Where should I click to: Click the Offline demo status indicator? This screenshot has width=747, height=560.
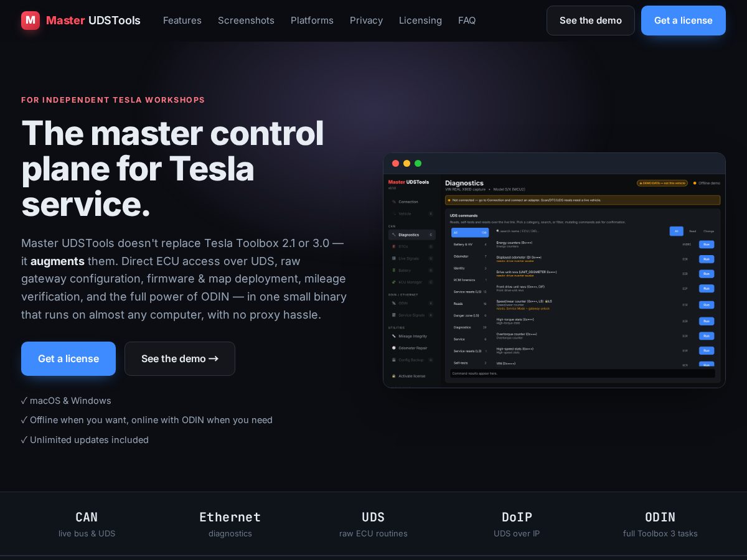[x=707, y=183]
